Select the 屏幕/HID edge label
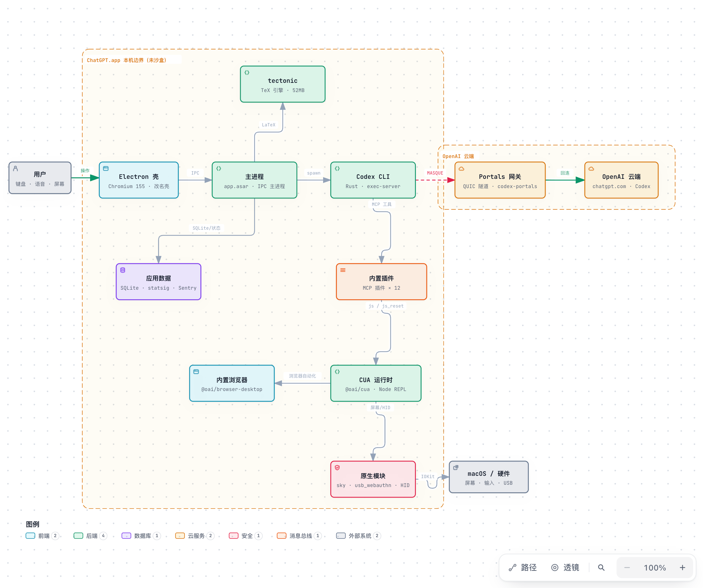 coord(380,407)
